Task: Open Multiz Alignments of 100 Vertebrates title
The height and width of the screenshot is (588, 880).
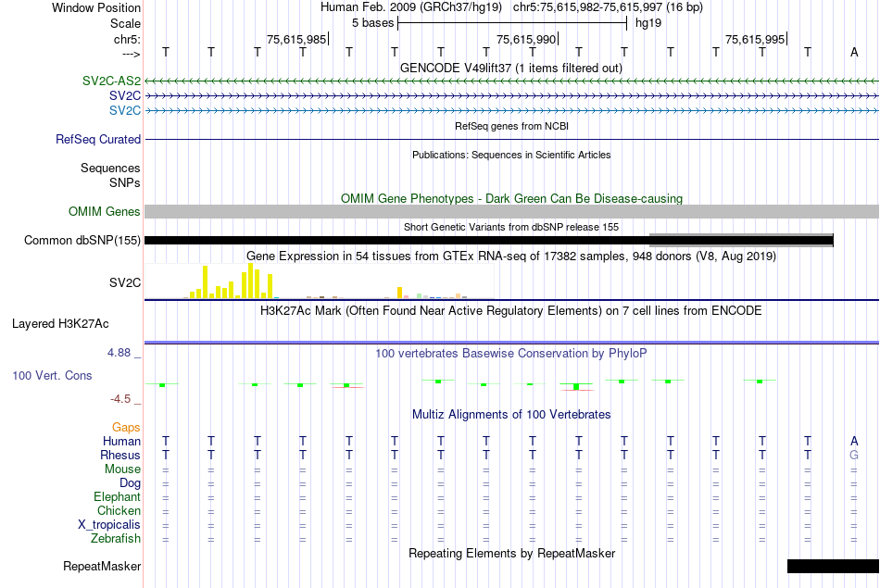Action: 511,415
